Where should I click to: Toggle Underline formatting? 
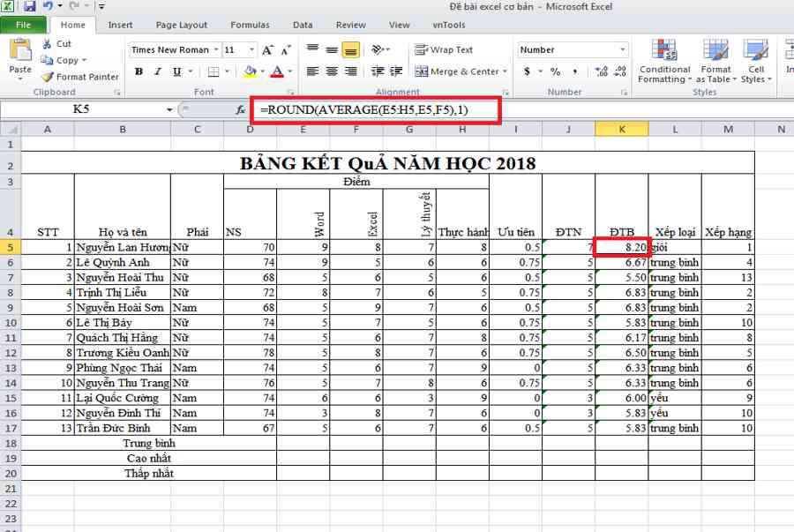[176, 71]
